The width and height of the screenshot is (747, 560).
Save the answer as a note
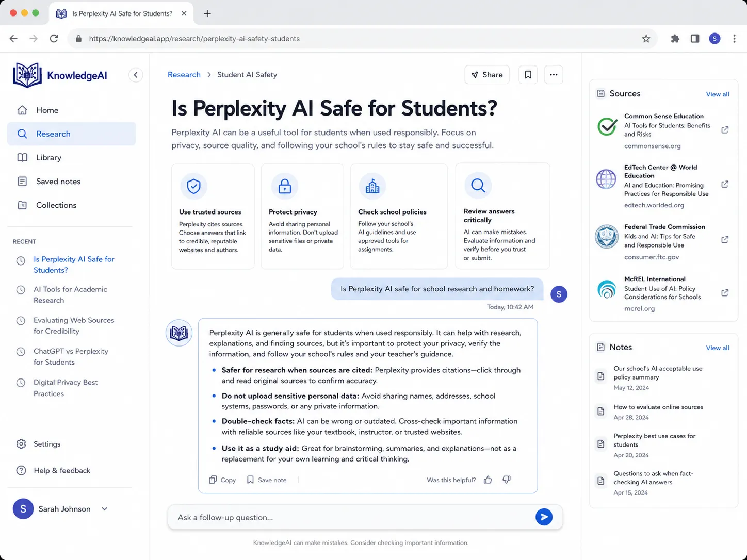click(x=267, y=480)
